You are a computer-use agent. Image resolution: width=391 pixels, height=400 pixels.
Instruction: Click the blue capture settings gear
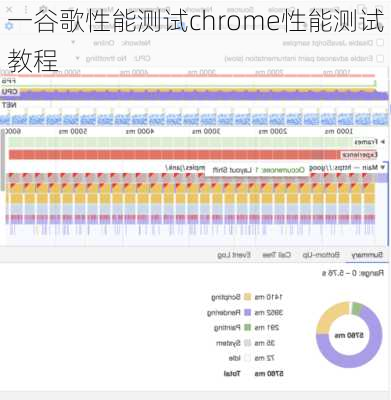point(10,26)
